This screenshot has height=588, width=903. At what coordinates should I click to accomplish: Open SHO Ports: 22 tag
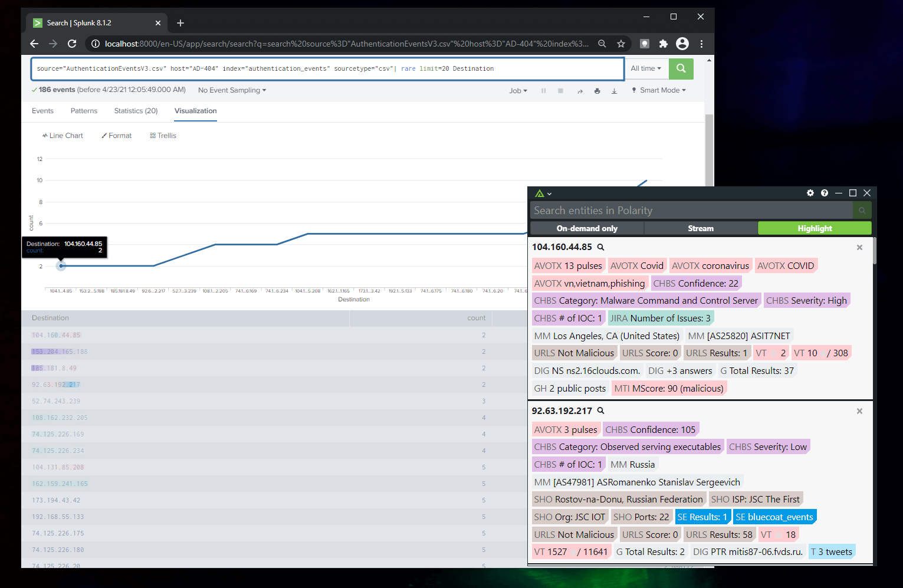coord(641,517)
